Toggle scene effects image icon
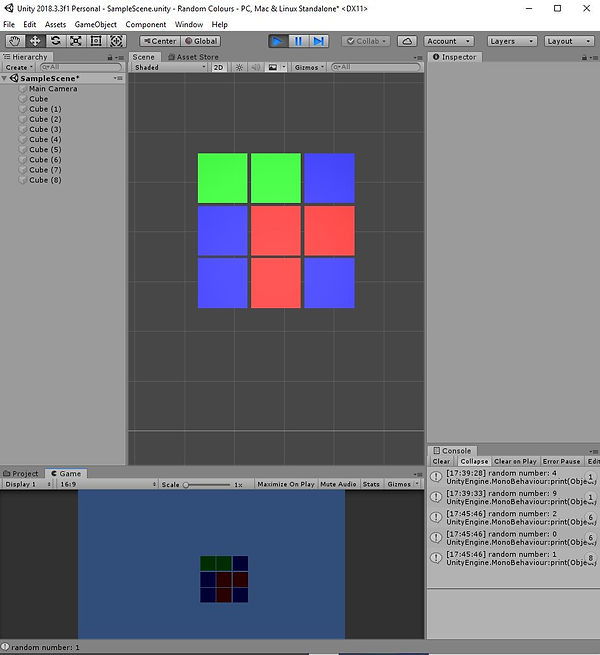The width and height of the screenshot is (600, 655). [272, 67]
